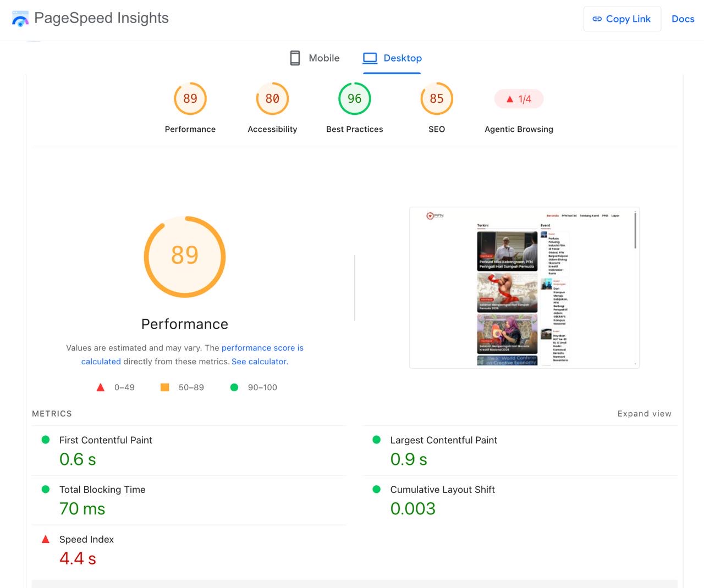Open the website screenshot thumbnail

pyautogui.click(x=524, y=287)
